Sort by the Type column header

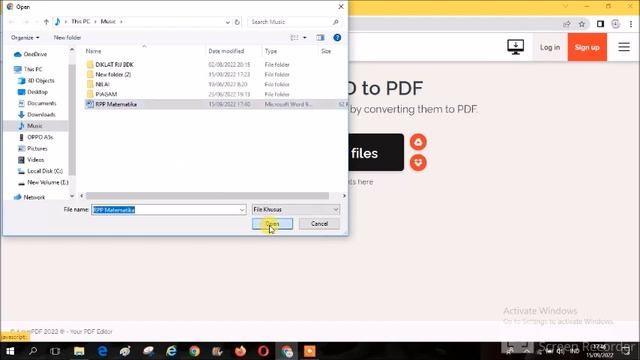tap(271, 51)
